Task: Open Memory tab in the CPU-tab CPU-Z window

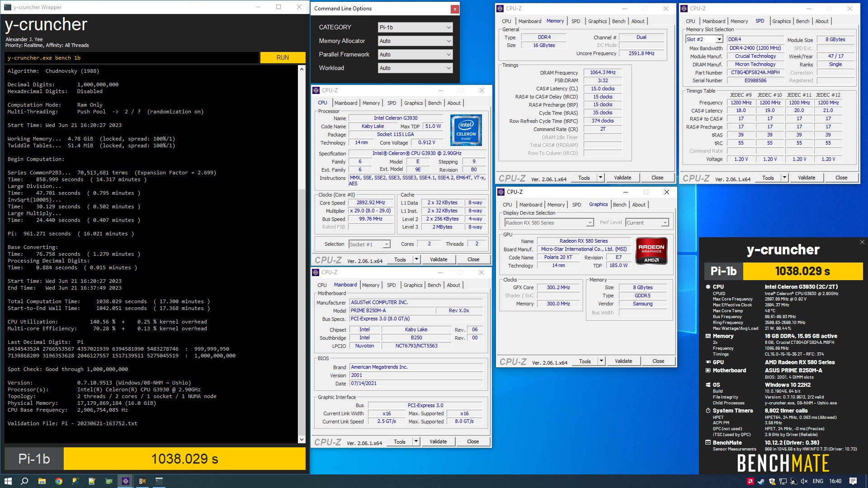Action: click(x=371, y=103)
